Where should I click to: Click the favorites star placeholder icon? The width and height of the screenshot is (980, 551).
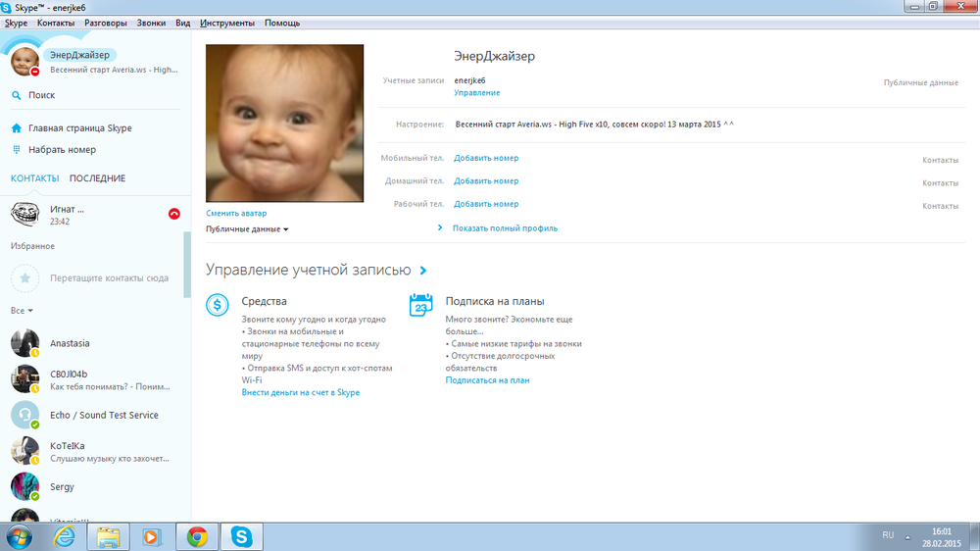coord(24,278)
